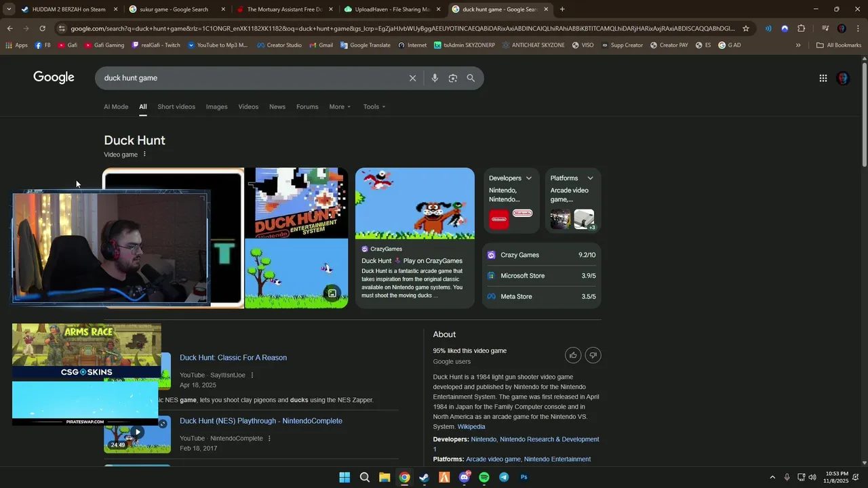Click the Chrome address bar URL
Screen dimensions: 868x488
click(402, 28)
